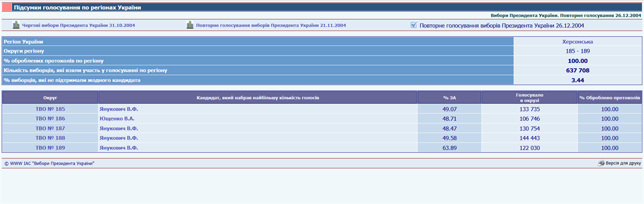Click the 48.47 percent value

tap(450, 129)
